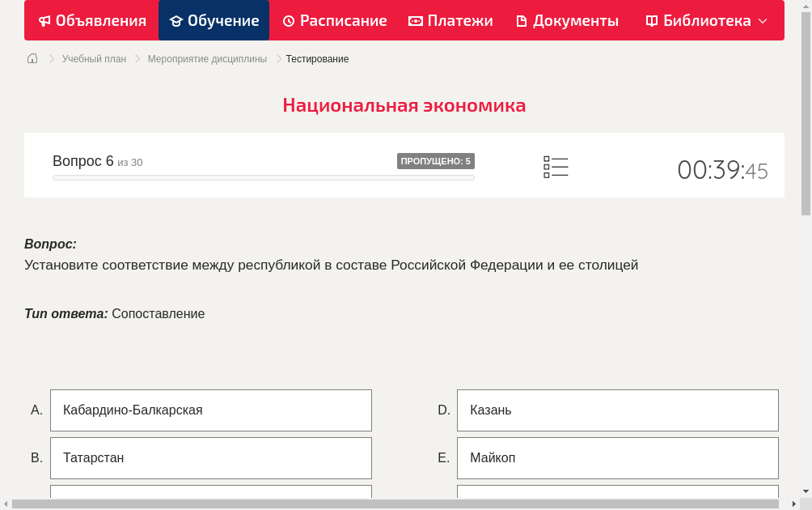This screenshot has width=812, height=510.
Task: Click the ПРОПУЩЕНО: 5 badge
Action: click(x=436, y=160)
